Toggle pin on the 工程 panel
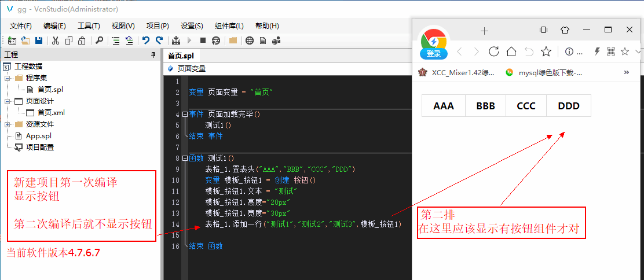The image size is (644, 280). 153,55
